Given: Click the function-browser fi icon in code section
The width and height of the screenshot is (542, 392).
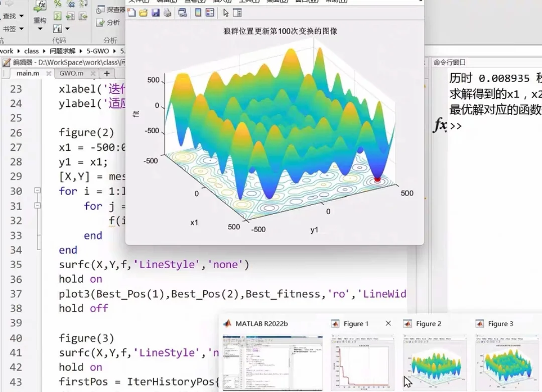Looking at the screenshot, I should 57,29.
